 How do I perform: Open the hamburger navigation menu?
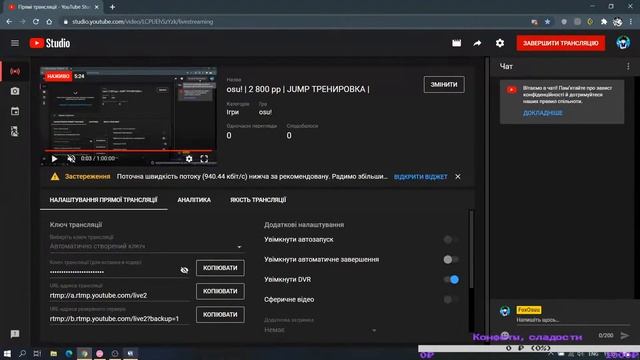(x=15, y=43)
